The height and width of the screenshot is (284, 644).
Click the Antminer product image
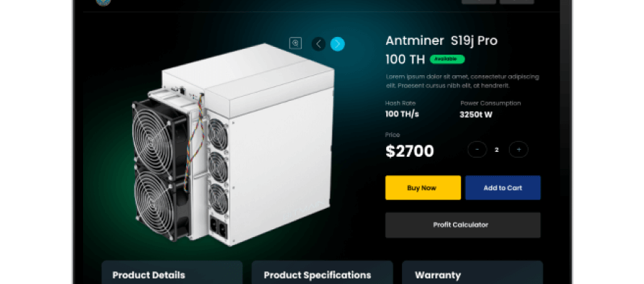pos(233,144)
